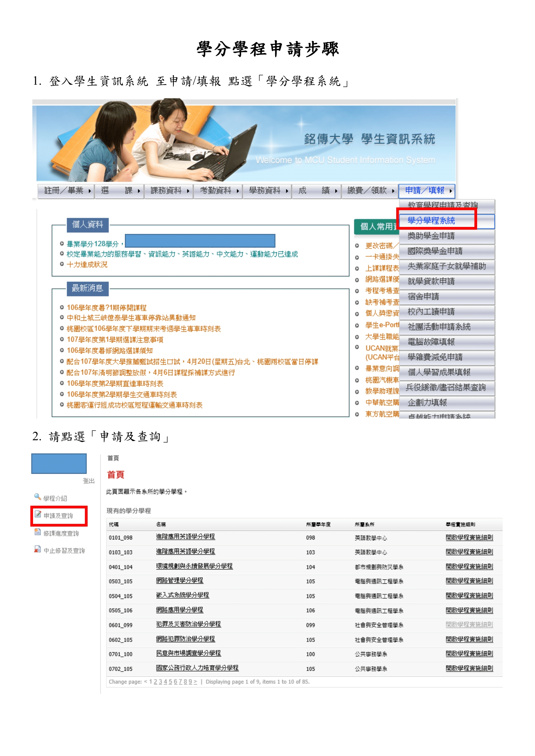535x756 pixels.
Task: Open 開啟學程實施細則 for 0702_105 row
Action: (x=469, y=668)
